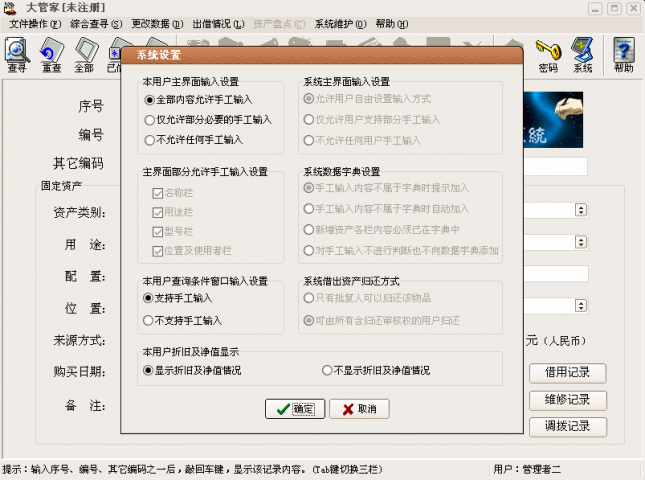Minimize the 大管家 main window
Image resolution: width=645 pixels, height=480 pixels.
point(595,9)
